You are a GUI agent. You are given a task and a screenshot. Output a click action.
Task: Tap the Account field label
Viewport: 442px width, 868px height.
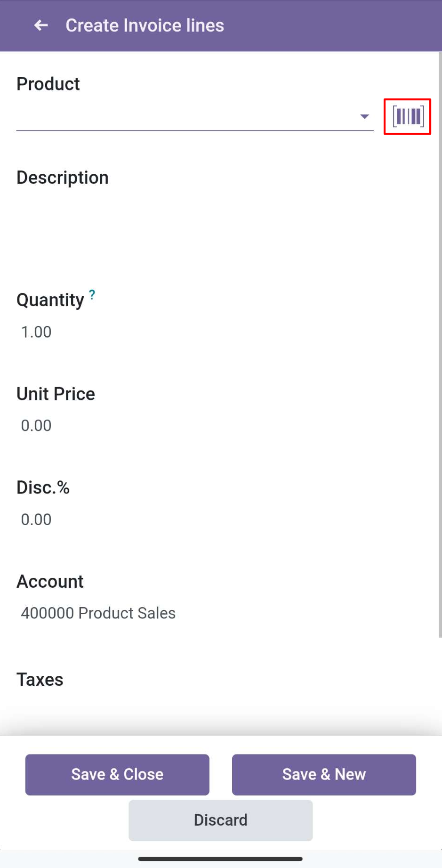coord(50,582)
